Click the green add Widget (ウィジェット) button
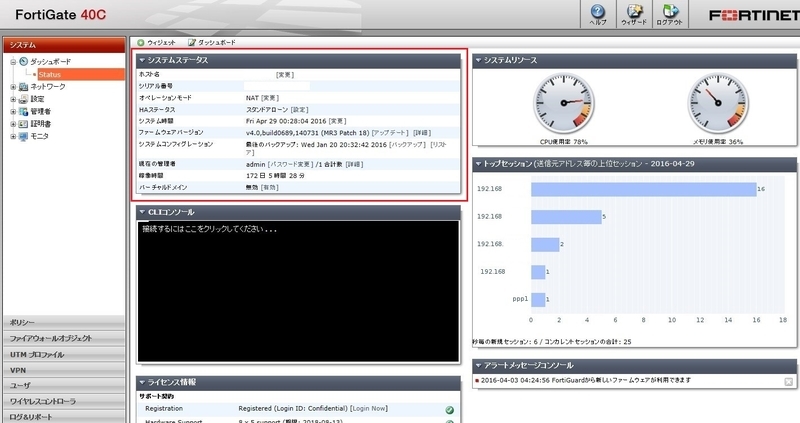The image size is (800, 423). click(x=156, y=42)
